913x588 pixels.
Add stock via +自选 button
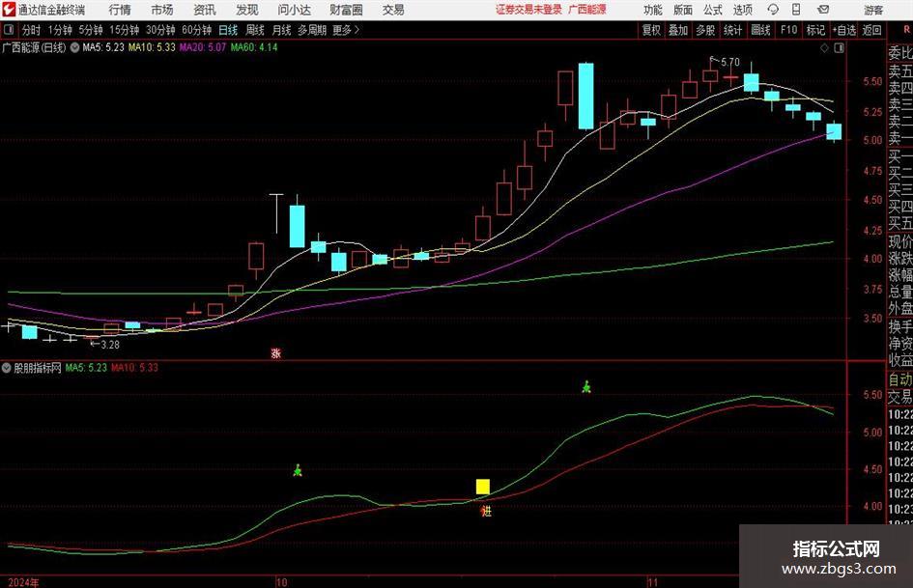tap(844, 30)
